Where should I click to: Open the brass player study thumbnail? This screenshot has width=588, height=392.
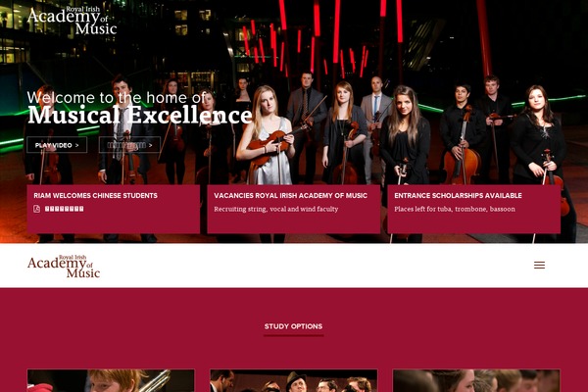point(111,380)
